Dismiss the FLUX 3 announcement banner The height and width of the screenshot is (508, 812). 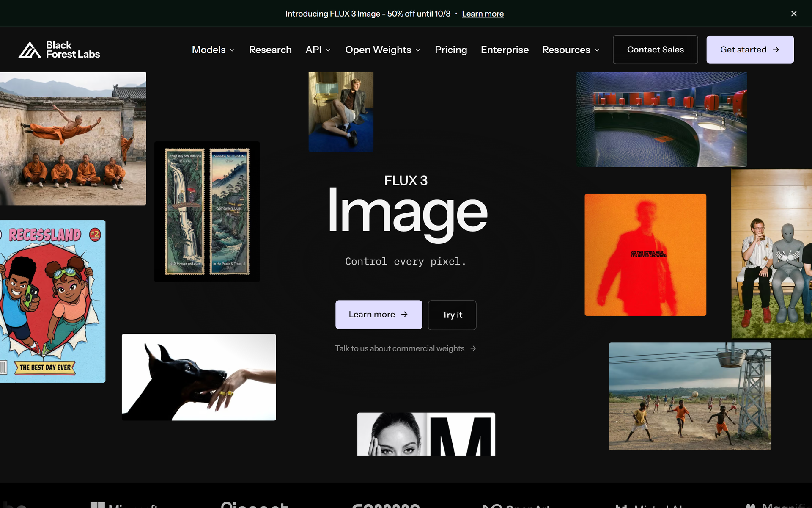point(794,14)
